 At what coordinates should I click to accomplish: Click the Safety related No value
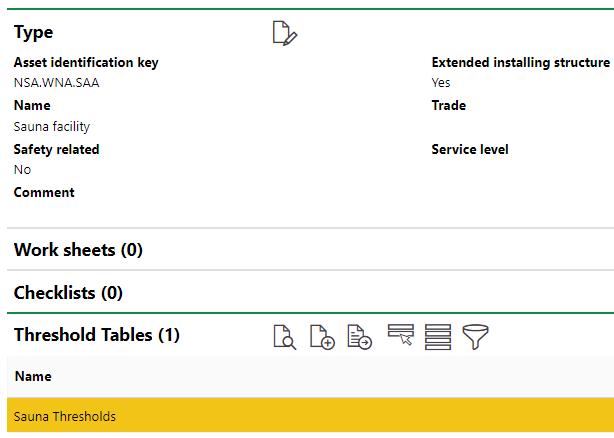tap(22, 170)
